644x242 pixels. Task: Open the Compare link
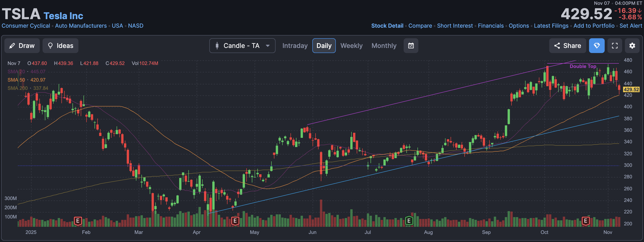click(x=420, y=26)
